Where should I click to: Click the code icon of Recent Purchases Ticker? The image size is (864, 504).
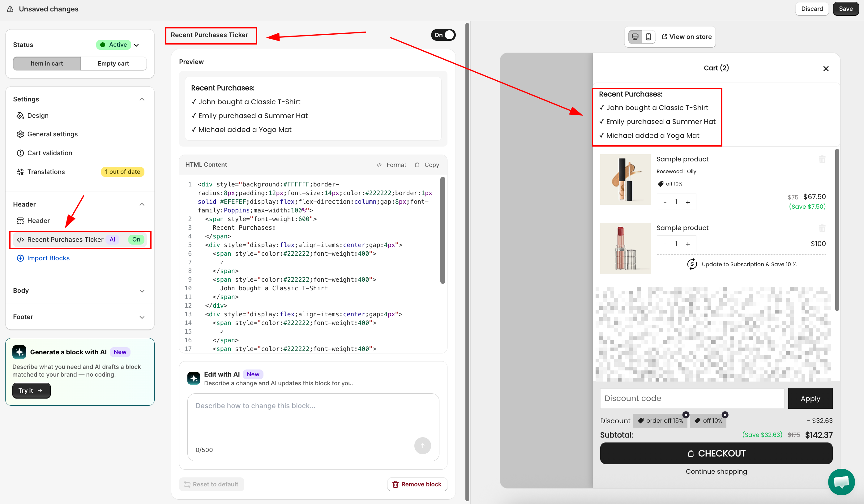[20, 239]
